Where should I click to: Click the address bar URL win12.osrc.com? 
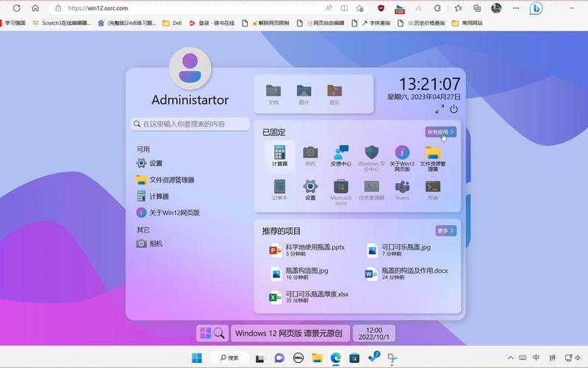pos(98,8)
